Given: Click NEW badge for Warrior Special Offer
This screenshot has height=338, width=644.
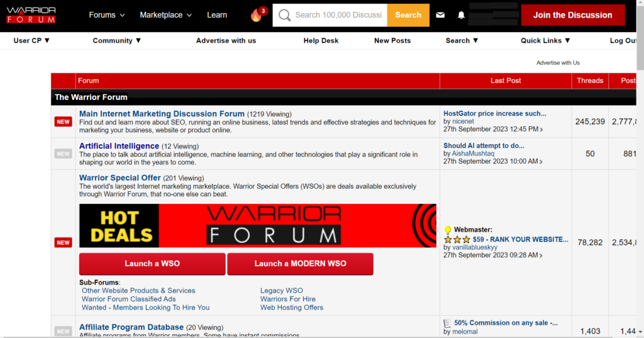Looking at the screenshot, I should pyautogui.click(x=64, y=242).
